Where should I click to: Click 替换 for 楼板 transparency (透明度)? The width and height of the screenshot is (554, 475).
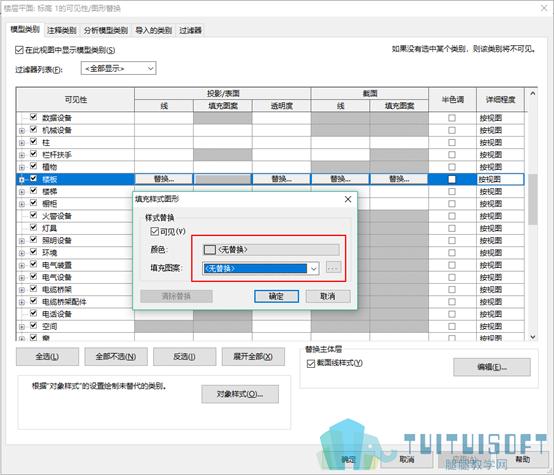(282, 179)
